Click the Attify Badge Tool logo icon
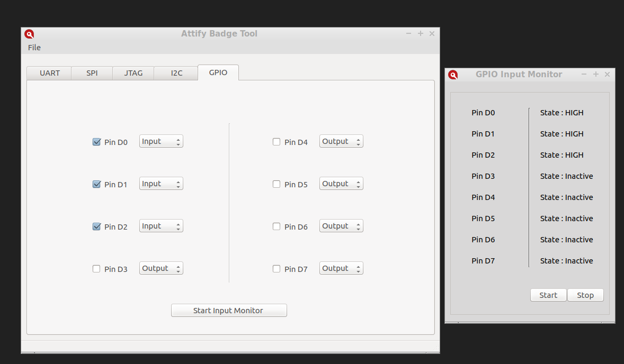This screenshot has width=624, height=364. pos(29,34)
